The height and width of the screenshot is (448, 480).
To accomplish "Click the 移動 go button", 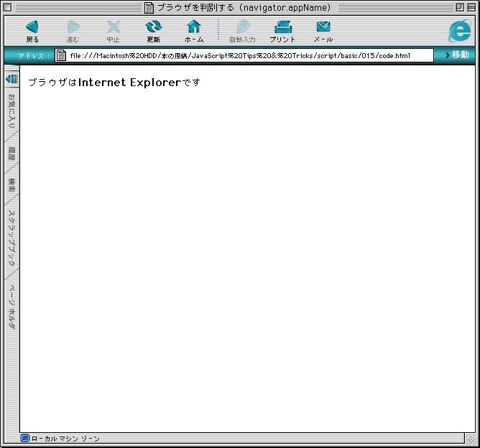I will (457, 55).
